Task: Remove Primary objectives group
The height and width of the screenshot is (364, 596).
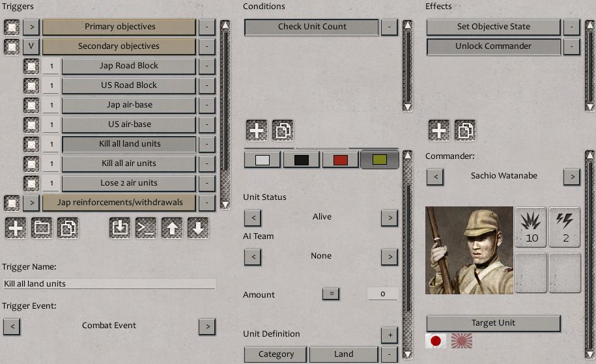Action: 206,27
